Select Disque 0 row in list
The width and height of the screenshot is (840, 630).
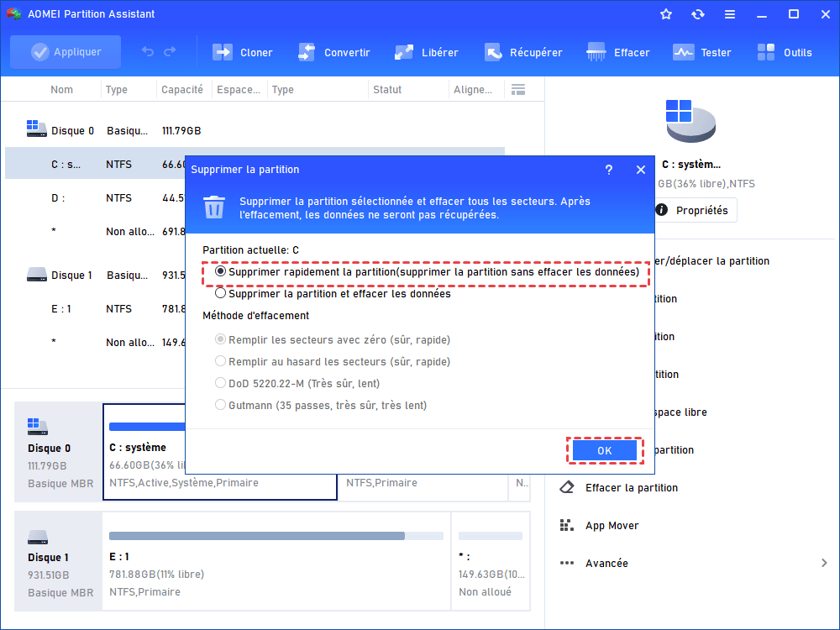point(255,131)
